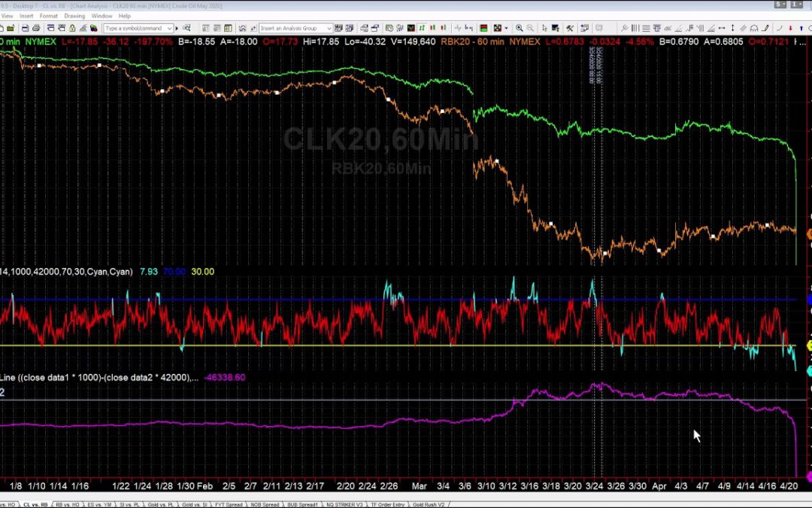Click the magenta spread line price marker
Image resolution: width=812 pixels, height=508 pixels.
point(809,476)
